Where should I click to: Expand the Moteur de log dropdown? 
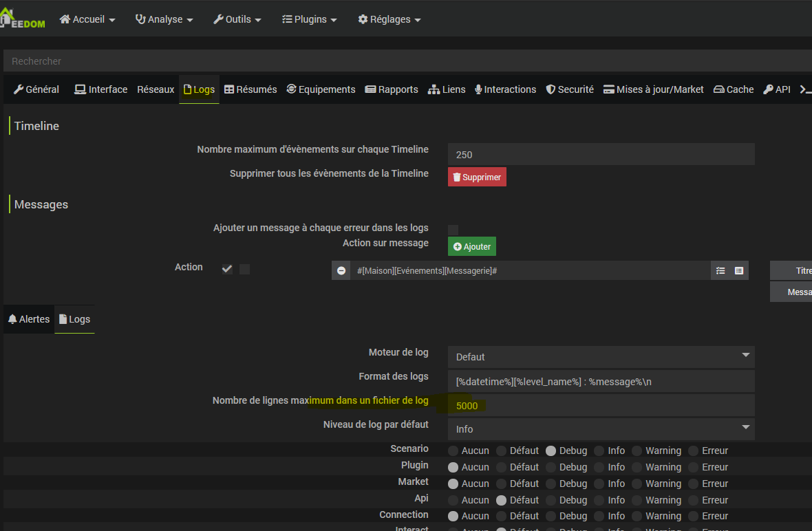tap(601, 357)
